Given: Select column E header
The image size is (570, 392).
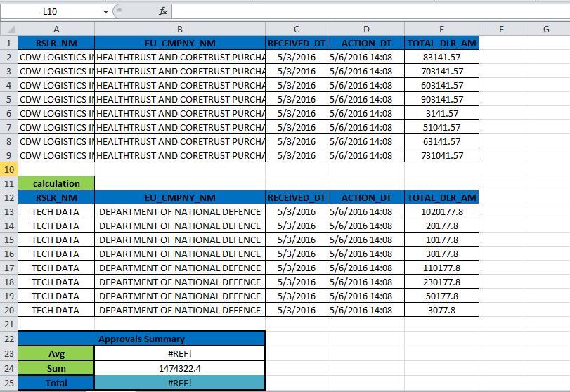Looking at the screenshot, I should pos(441,29).
